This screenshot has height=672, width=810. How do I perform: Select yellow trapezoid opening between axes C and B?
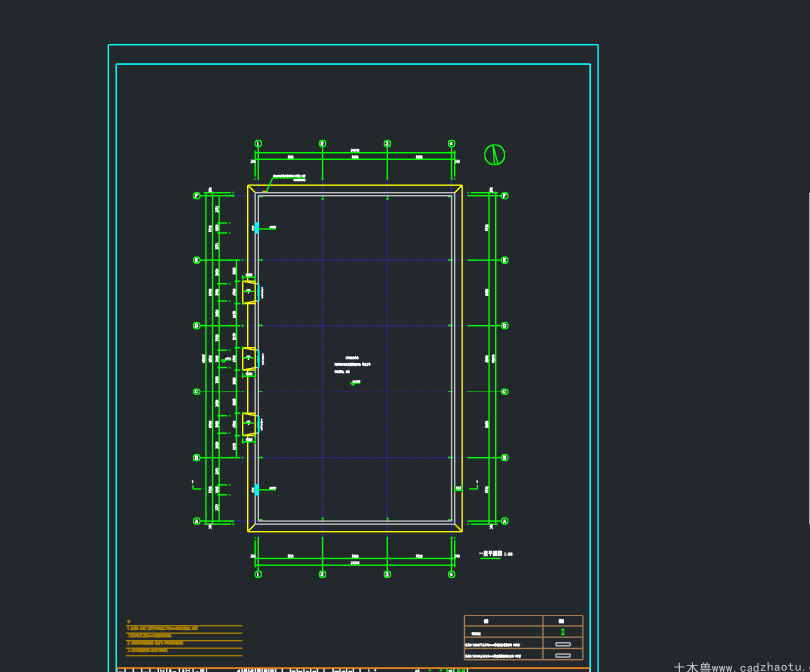click(x=249, y=424)
